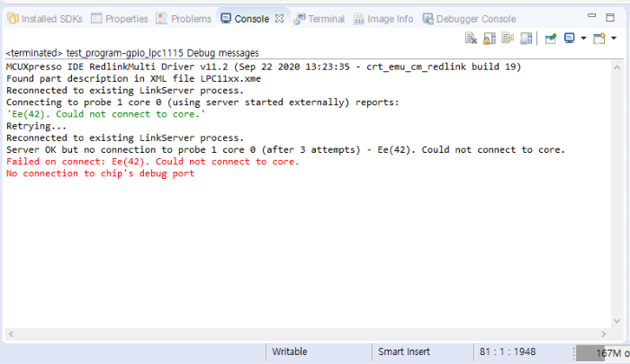Close the Console tab
The image size is (630, 364).
point(279,19)
